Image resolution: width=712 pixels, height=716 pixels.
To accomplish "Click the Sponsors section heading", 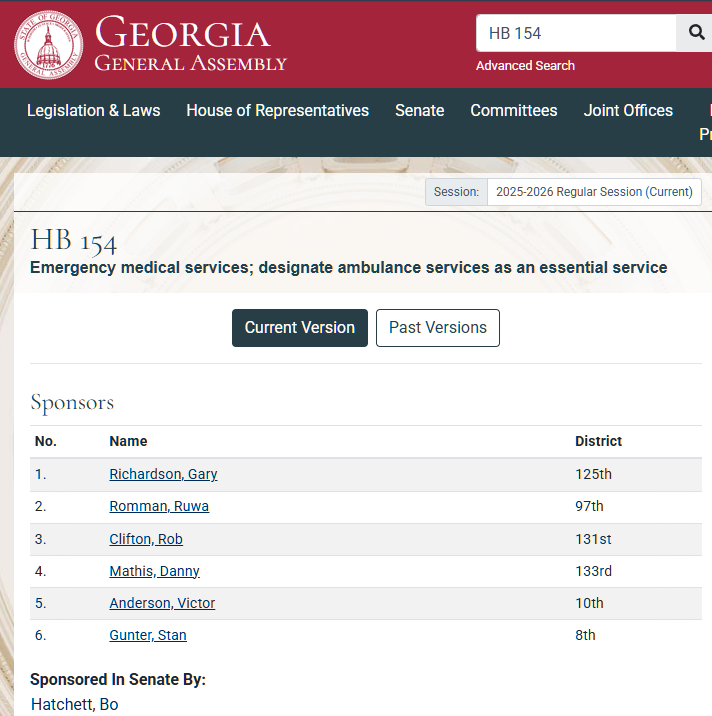I will pyautogui.click(x=72, y=403).
